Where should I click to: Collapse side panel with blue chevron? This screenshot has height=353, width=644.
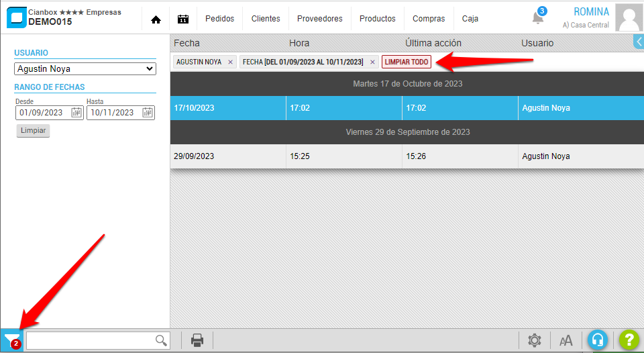639,42
